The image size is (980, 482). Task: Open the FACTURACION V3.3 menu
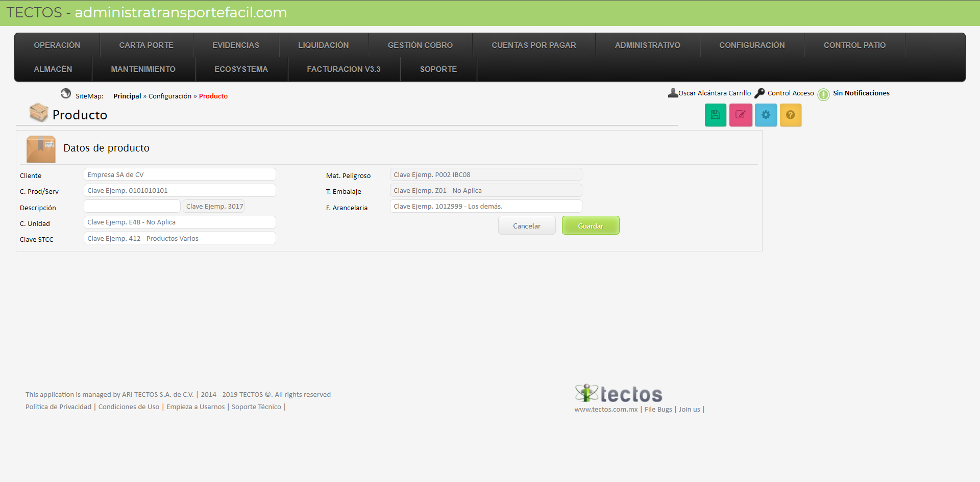[x=344, y=69]
